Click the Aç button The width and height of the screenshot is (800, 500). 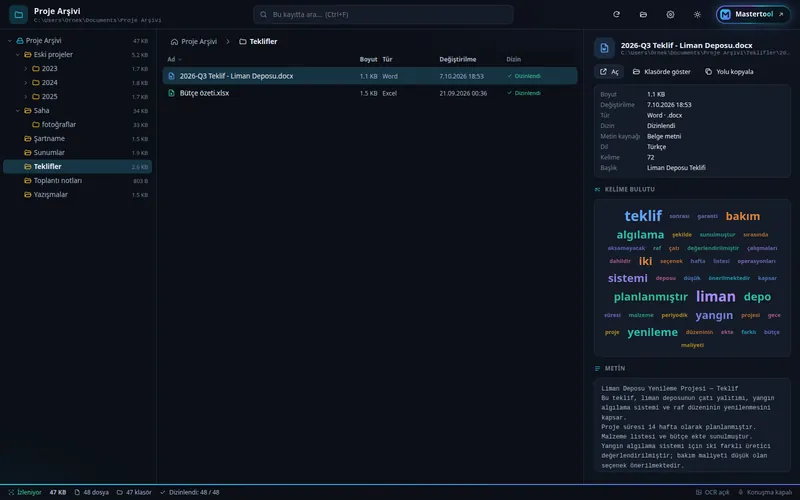[x=609, y=72]
